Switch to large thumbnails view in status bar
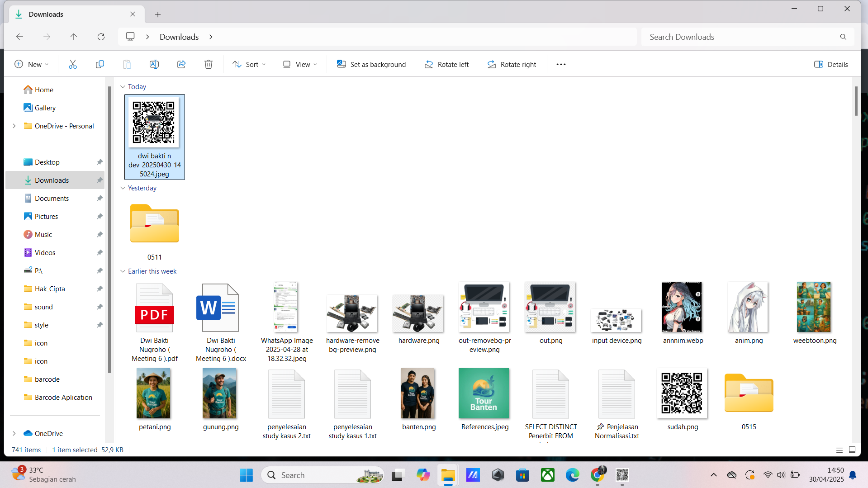This screenshot has width=868, height=488. pos(852,450)
